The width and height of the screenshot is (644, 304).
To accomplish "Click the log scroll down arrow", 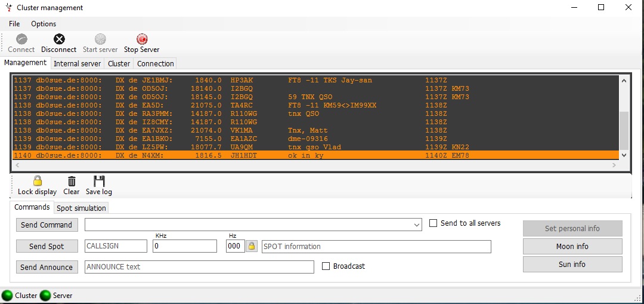I will point(624,155).
